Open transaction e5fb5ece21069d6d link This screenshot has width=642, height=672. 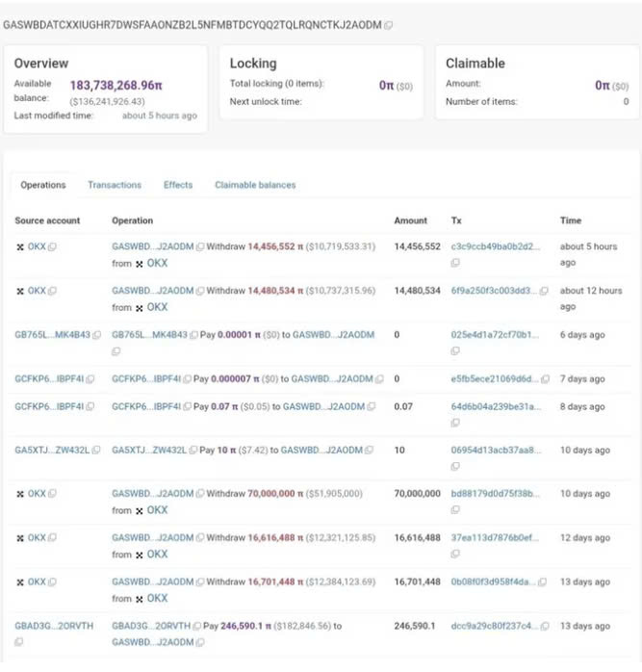point(495,379)
